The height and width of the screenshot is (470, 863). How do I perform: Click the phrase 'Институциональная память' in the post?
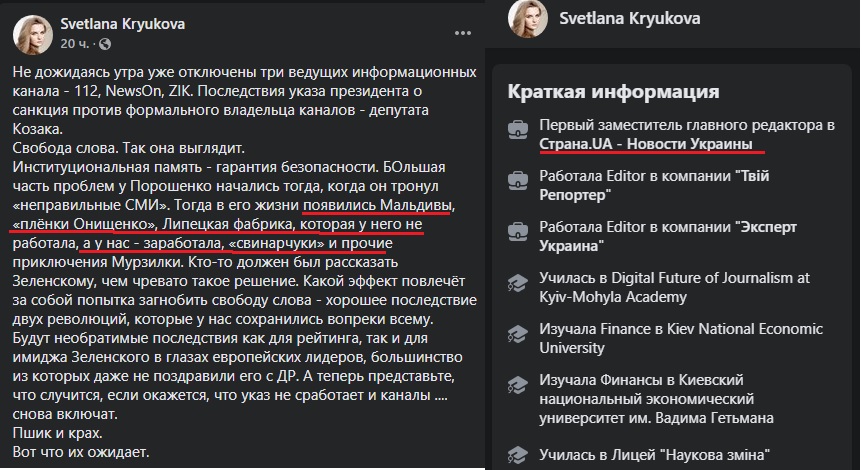pyautogui.click(x=108, y=167)
